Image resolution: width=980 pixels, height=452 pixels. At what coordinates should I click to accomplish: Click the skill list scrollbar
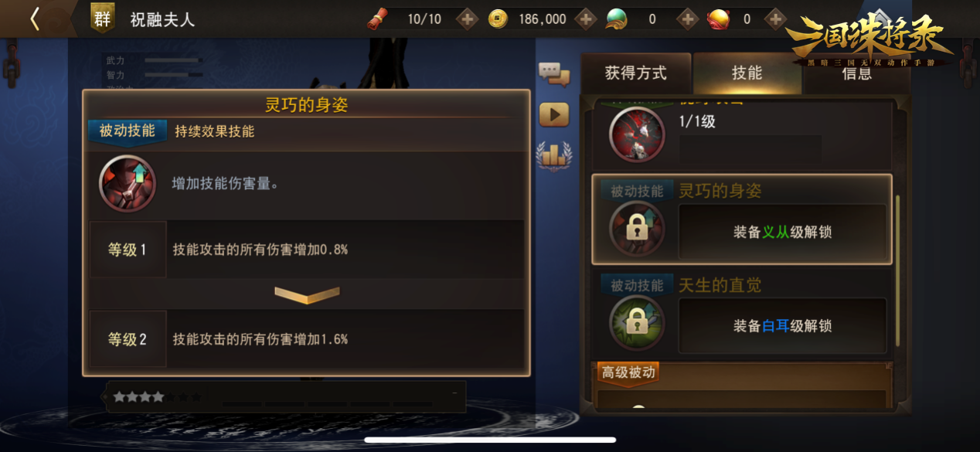coord(897,270)
